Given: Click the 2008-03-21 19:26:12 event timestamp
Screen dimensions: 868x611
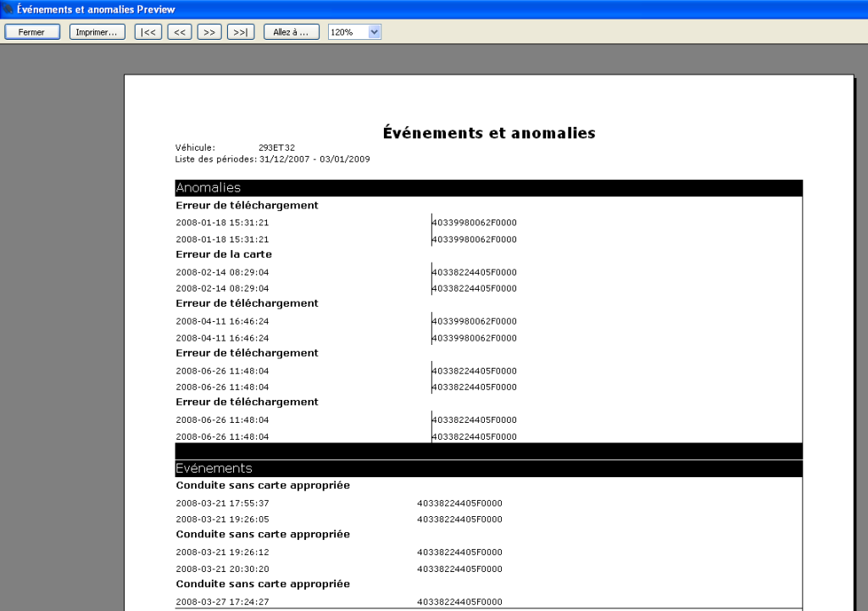Looking at the screenshot, I should tap(222, 553).
